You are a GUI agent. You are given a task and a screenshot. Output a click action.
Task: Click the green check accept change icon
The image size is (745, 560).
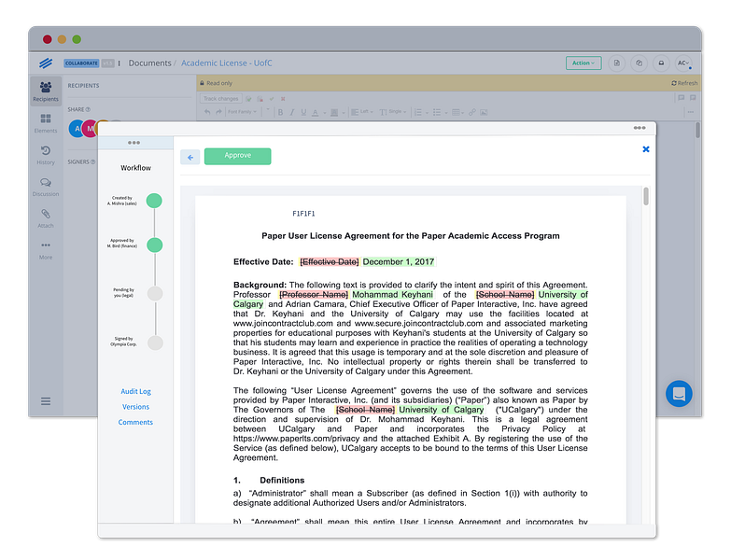tap(272, 99)
